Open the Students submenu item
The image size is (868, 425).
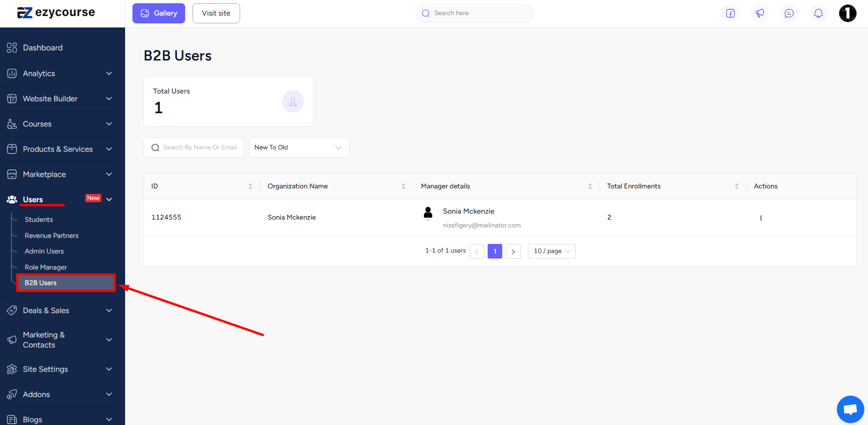pos(39,220)
